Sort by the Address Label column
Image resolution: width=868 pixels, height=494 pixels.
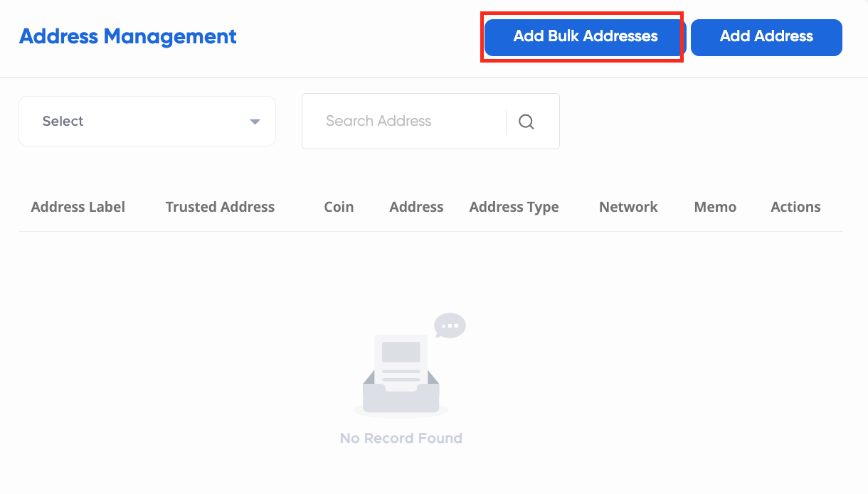coord(78,207)
